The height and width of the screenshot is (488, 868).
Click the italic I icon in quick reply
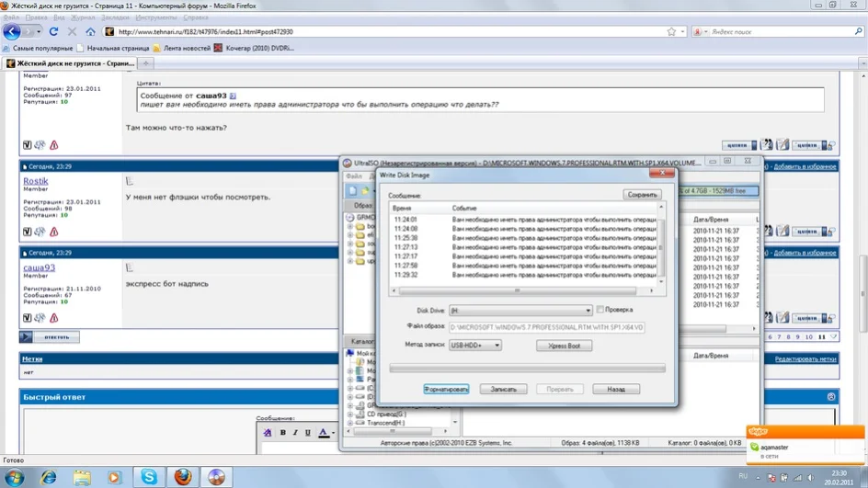(x=295, y=433)
